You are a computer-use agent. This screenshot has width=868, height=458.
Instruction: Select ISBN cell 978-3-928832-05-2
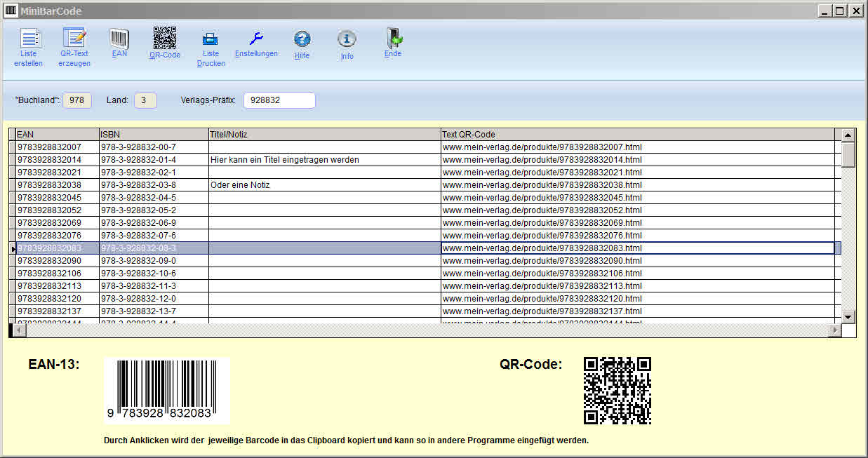pos(154,210)
